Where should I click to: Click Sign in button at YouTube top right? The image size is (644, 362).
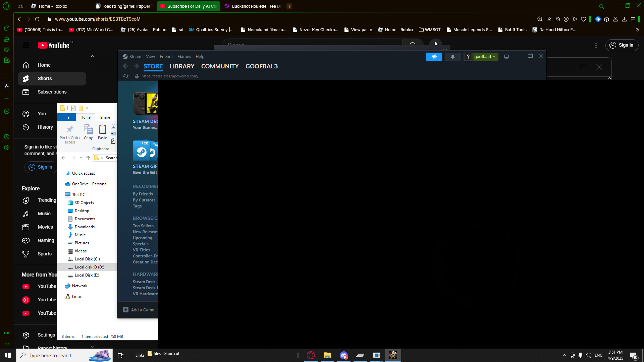pos(622,45)
